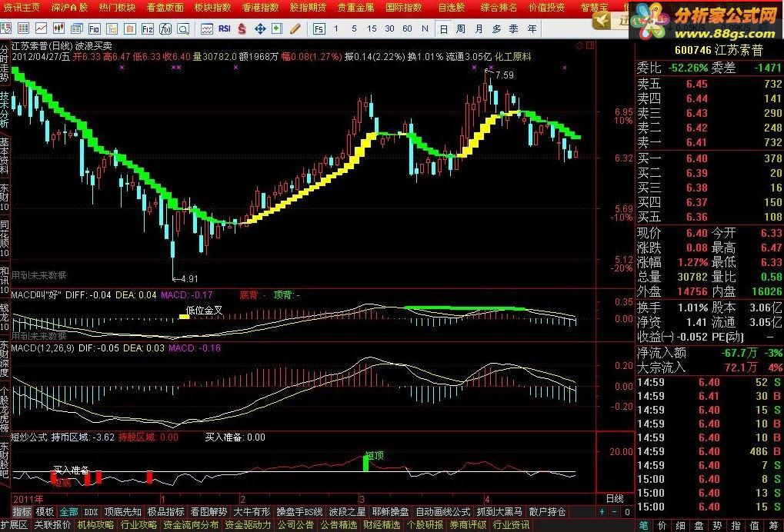The width and height of the screenshot is (784, 532).
Task: Click the gold bird logo icon
Action: click(x=602, y=20)
